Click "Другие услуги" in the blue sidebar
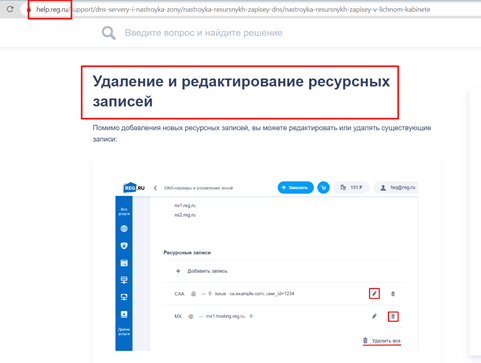481x363 pixels. pyautogui.click(x=124, y=331)
